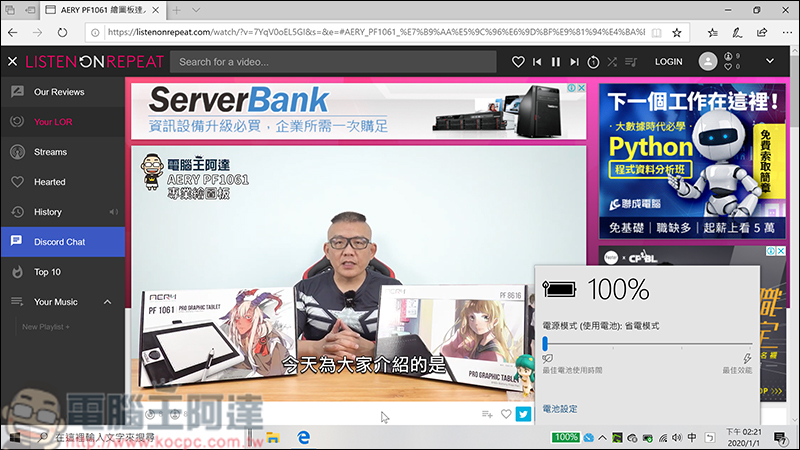800x450 pixels.
Task: Open the Wi-Fi network tray icon
Action: pos(663,438)
